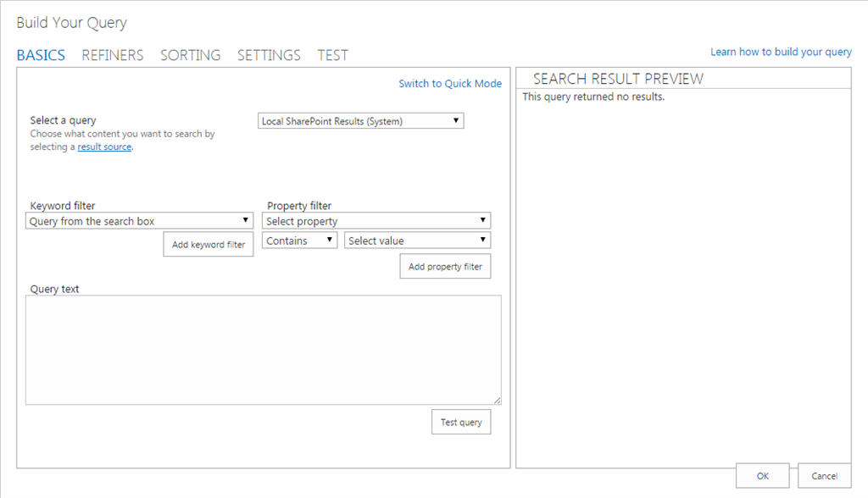Run the Test query button
Image resolution: width=868 pixels, height=498 pixels.
[461, 422]
